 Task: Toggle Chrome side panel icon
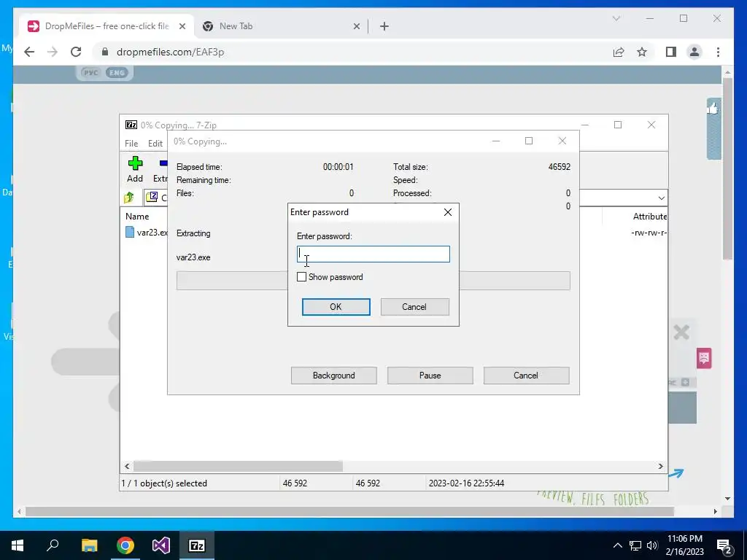coord(671,52)
